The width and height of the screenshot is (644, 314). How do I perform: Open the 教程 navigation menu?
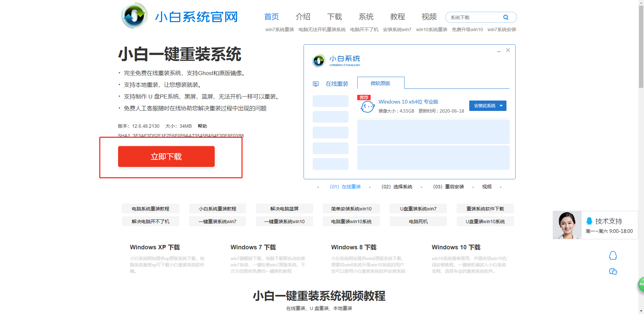[x=397, y=16]
